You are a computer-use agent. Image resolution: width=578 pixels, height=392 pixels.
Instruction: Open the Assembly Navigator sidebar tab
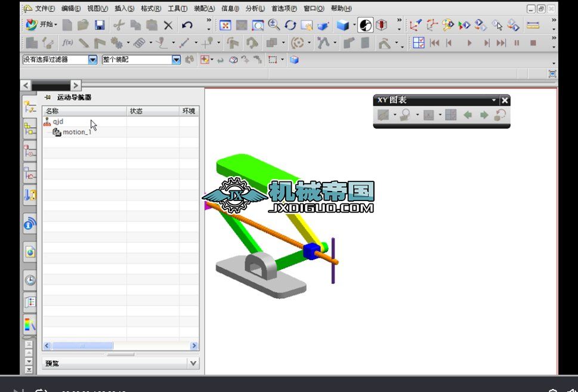pyautogui.click(x=30, y=129)
